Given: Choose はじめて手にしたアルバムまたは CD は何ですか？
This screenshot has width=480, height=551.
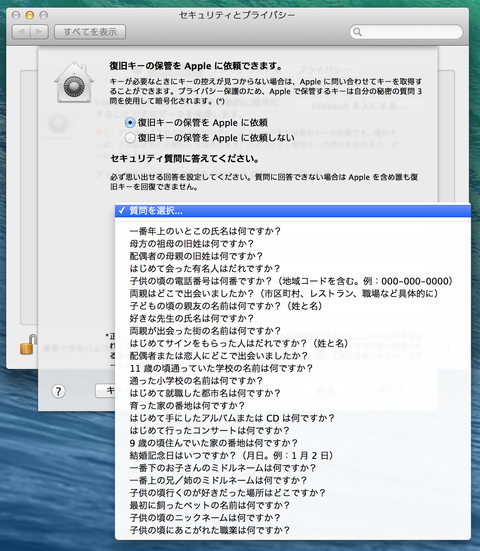Looking at the screenshot, I should [x=293, y=418].
